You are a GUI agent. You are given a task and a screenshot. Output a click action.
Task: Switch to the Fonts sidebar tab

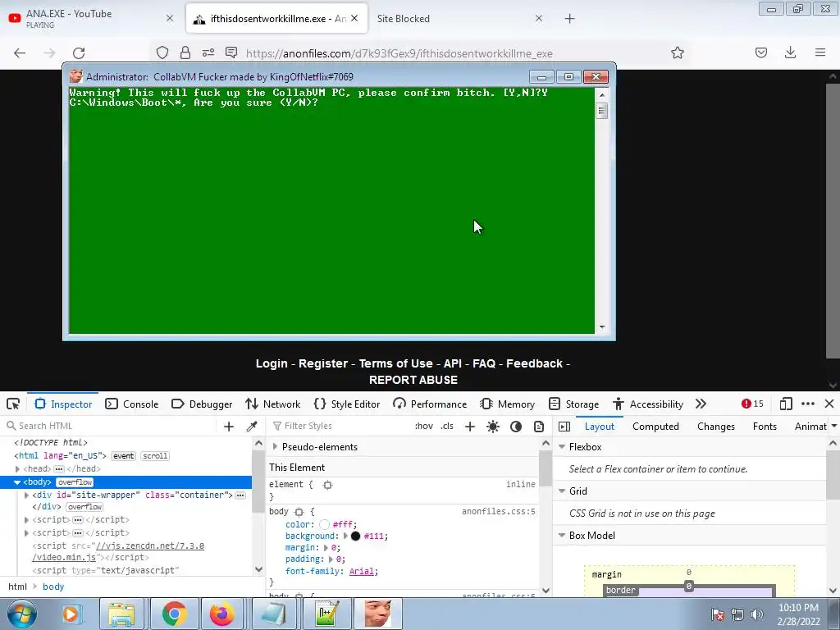pos(765,427)
